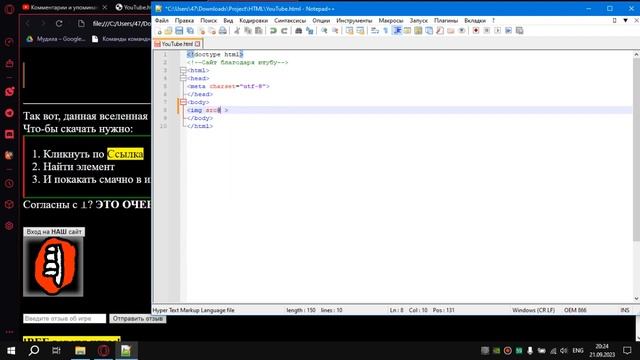Click the Paste toolbar icon

coord(258,31)
